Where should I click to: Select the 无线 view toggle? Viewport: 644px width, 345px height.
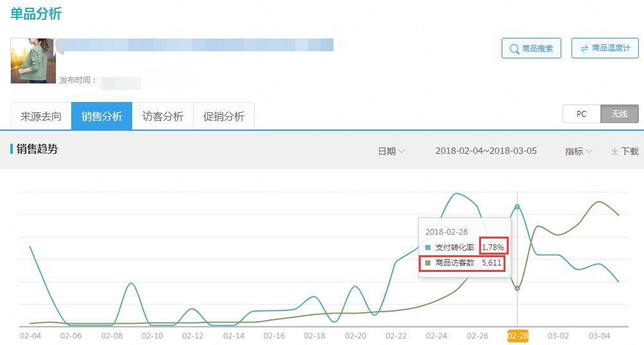pos(620,114)
